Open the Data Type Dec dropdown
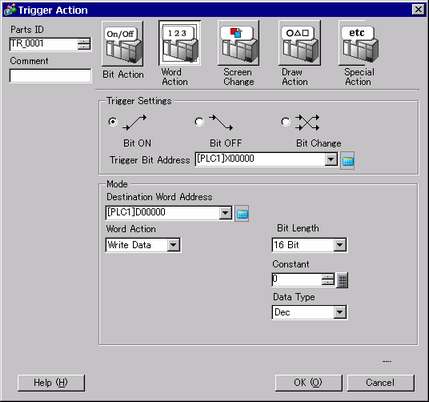 (x=339, y=313)
